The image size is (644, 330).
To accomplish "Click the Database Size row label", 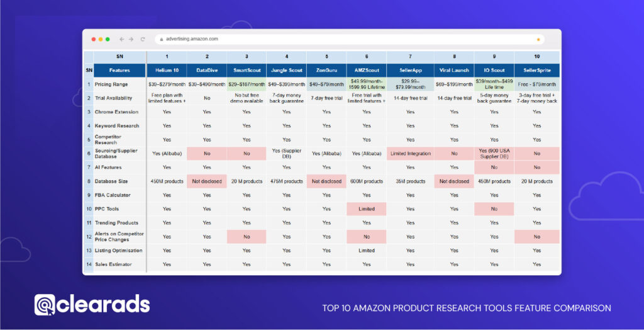I will click(119, 181).
